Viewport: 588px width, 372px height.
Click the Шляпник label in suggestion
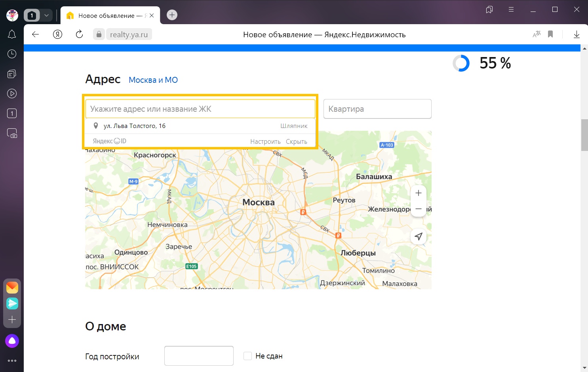(x=294, y=126)
